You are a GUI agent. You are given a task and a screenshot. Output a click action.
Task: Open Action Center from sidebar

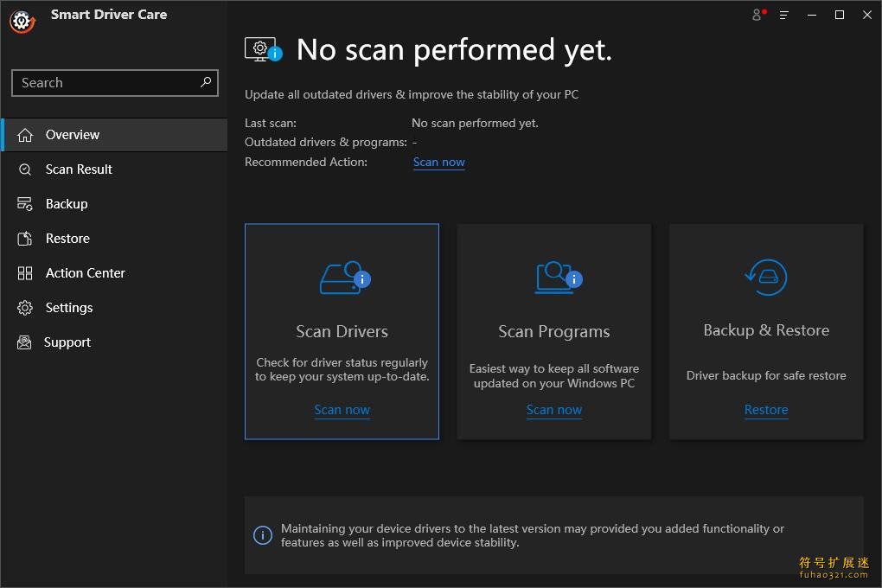pyautogui.click(x=115, y=273)
